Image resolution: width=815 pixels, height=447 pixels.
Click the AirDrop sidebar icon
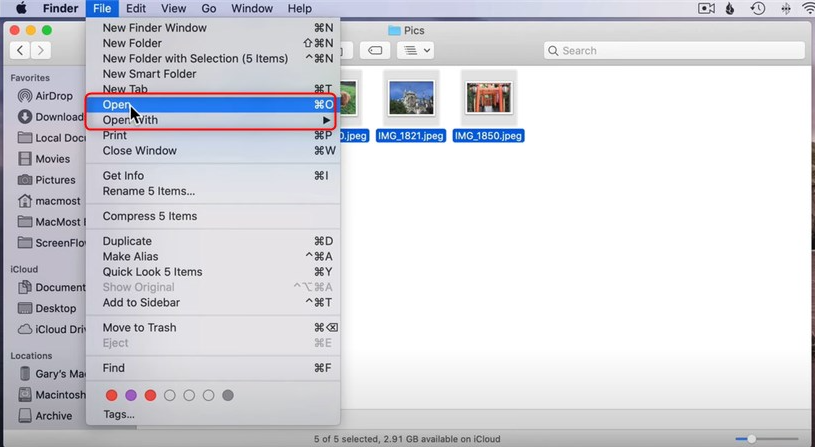pyautogui.click(x=24, y=96)
